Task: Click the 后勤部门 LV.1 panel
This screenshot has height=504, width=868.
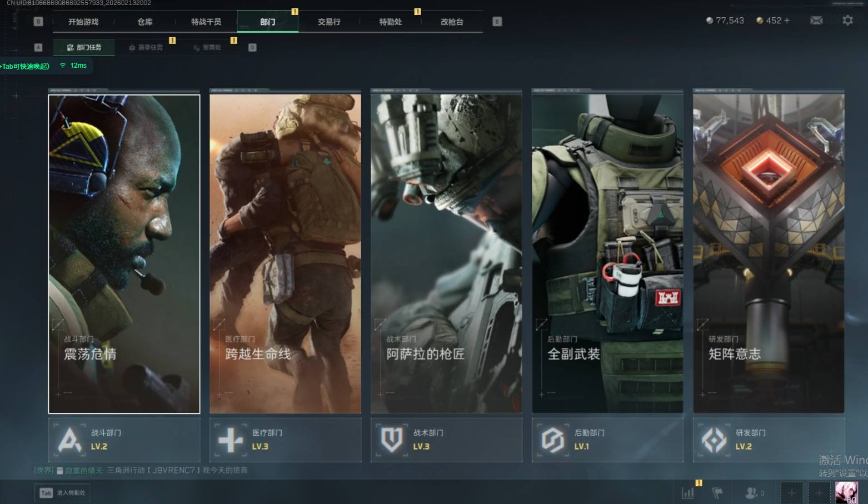Action: point(607,440)
